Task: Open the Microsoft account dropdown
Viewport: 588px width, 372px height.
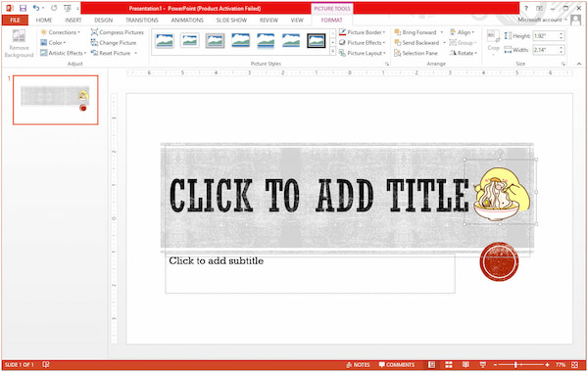Action: pos(542,20)
